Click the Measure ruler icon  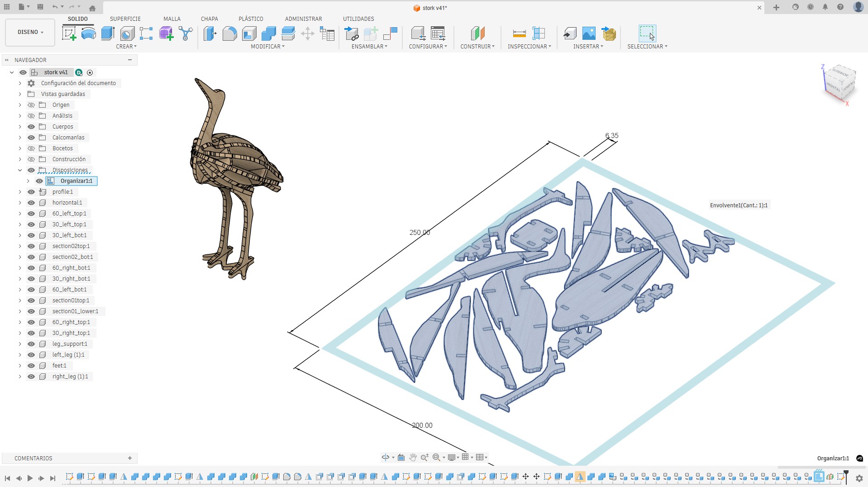click(519, 33)
